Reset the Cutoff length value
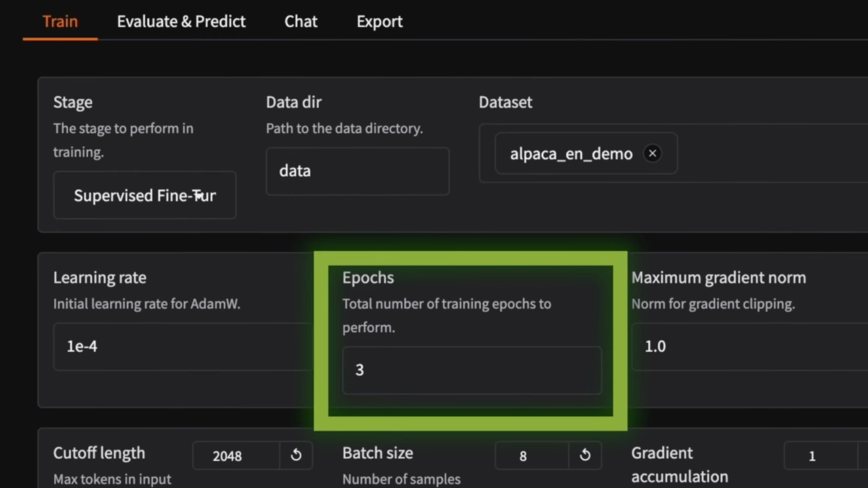 pos(296,455)
